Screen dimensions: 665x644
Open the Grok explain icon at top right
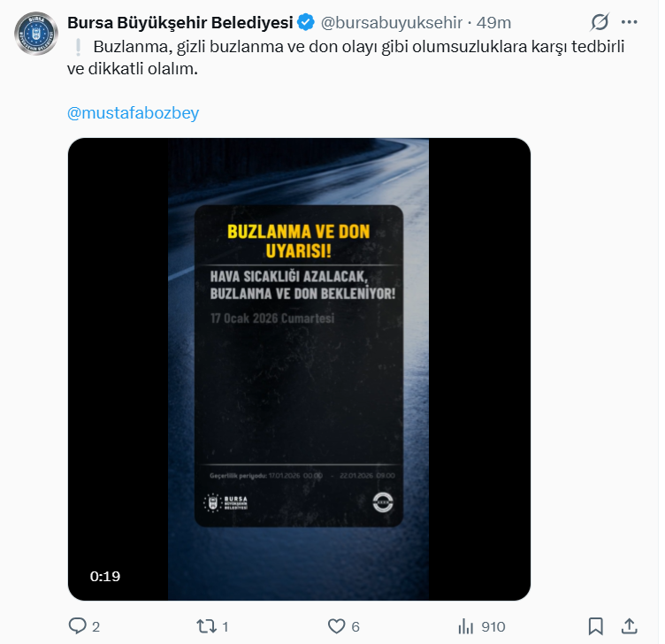coord(600,22)
